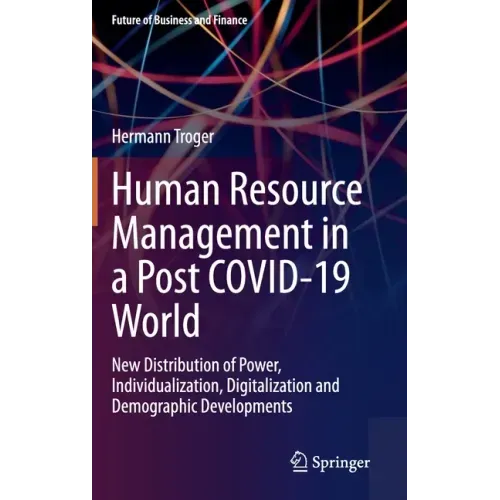
Task: Click subtitle line 'Individualization, Digitalization and'
Action: tap(226, 385)
